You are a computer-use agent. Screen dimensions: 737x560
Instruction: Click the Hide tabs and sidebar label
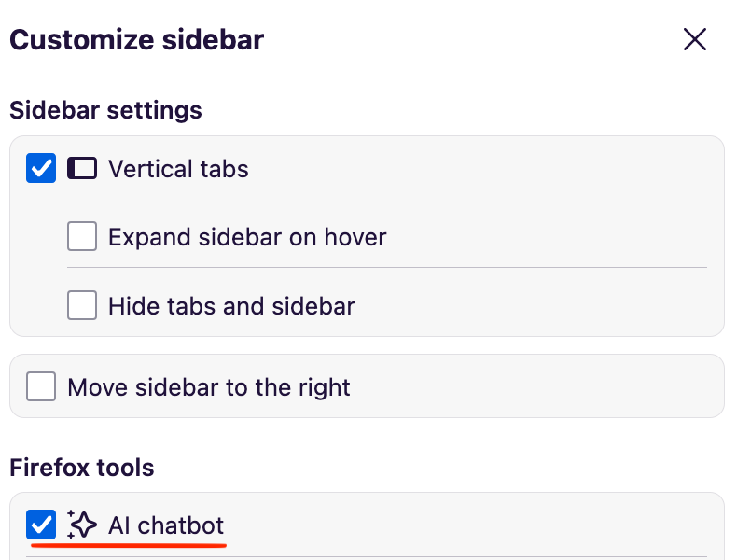[231, 305]
